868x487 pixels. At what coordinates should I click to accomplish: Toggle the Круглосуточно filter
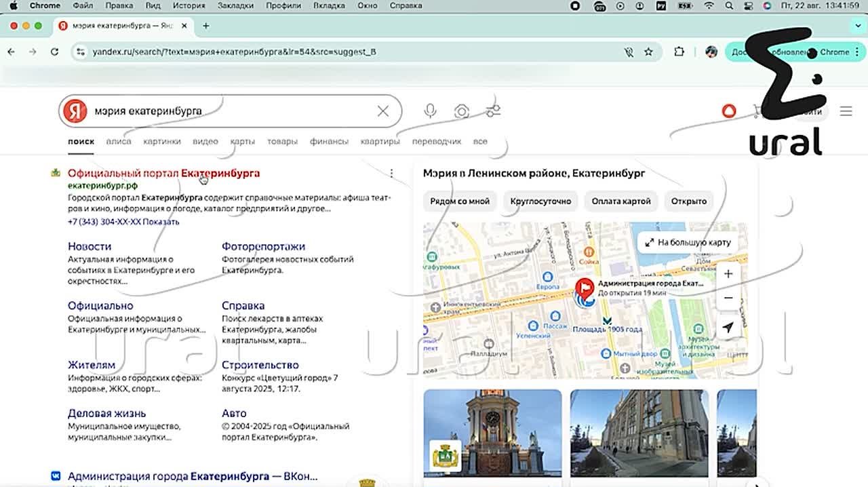coord(540,201)
